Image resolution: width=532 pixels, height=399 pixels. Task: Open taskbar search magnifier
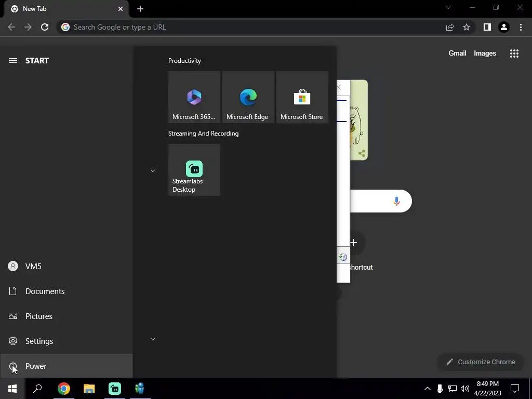click(x=37, y=389)
